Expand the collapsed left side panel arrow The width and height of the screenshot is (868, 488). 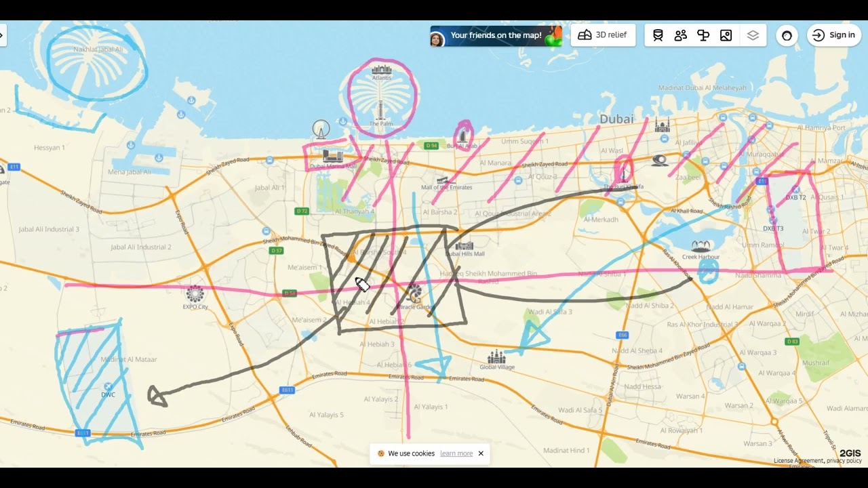pyautogui.click(x=2, y=35)
